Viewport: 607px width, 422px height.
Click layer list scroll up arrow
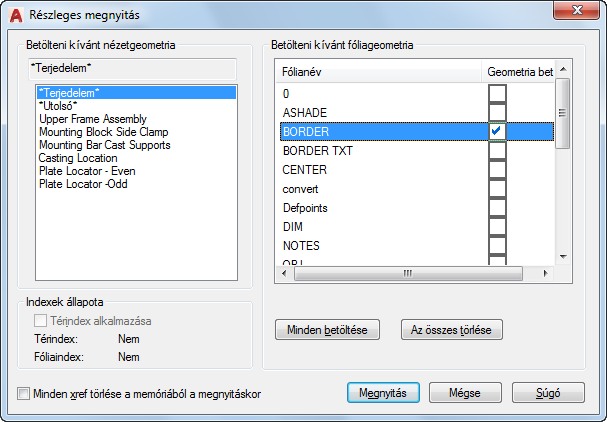[563, 69]
